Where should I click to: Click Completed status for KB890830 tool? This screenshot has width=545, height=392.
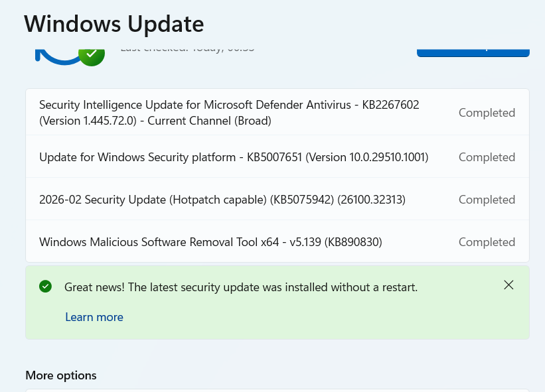[487, 241]
